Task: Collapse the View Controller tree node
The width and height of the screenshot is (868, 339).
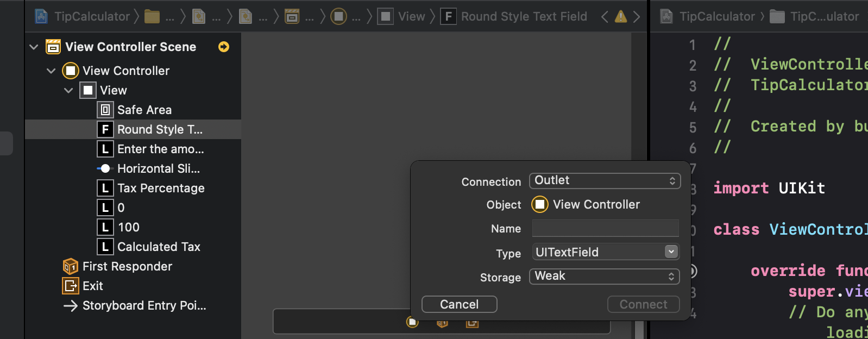Action: tap(51, 71)
